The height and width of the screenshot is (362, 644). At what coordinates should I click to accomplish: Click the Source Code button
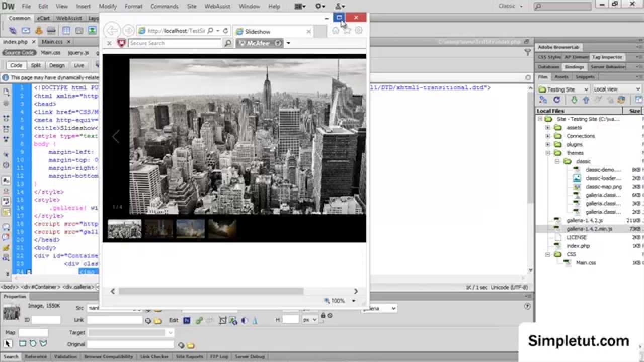tap(20, 53)
